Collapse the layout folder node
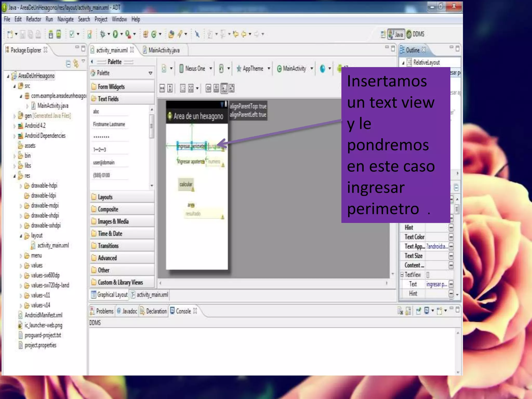Viewport: 532px width, 399px height. tap(21, 236)
